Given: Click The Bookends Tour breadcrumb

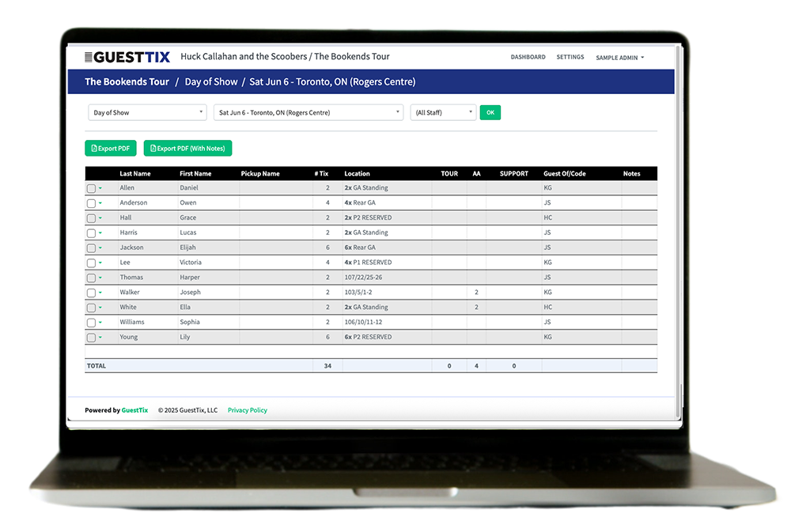Looking at the screenshot, I should [x=127, y=81].
